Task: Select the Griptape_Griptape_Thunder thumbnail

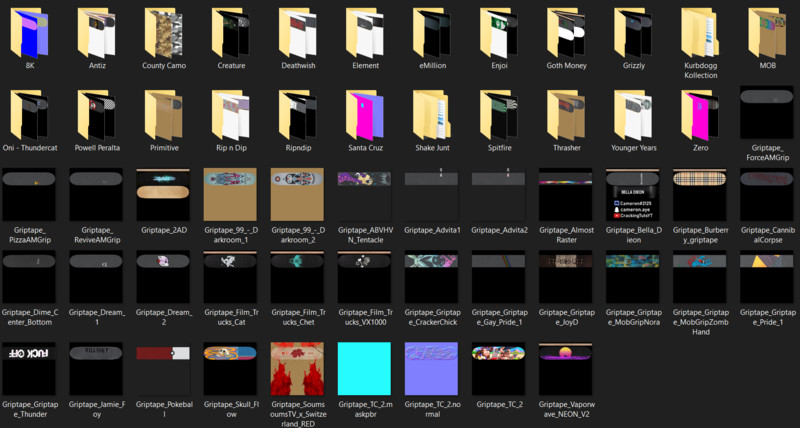Action: (x=29, y=369)
